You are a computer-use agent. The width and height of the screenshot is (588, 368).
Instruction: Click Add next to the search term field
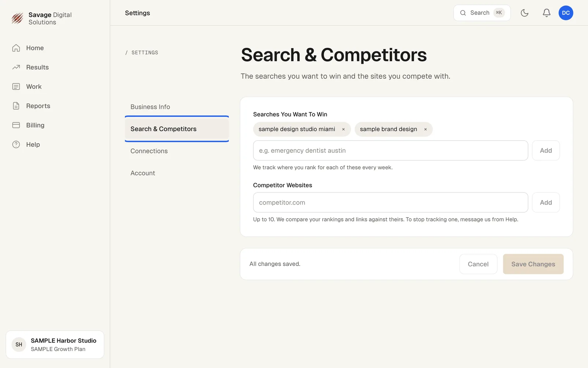(546, 151)
